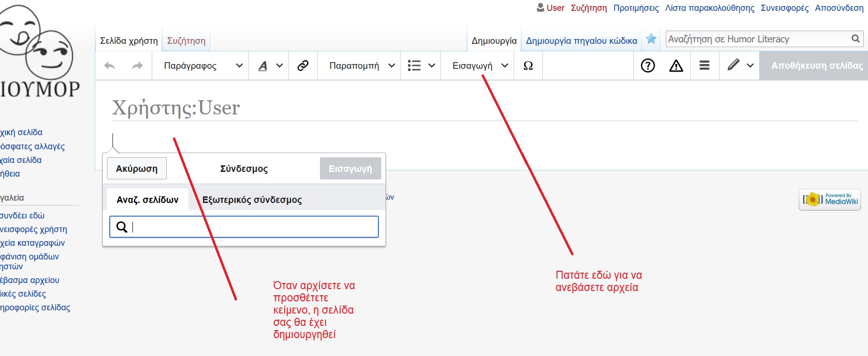868x356 pixels.
Task: Open Αρχική σελίδα sidebar link
Action: (21, 132)
